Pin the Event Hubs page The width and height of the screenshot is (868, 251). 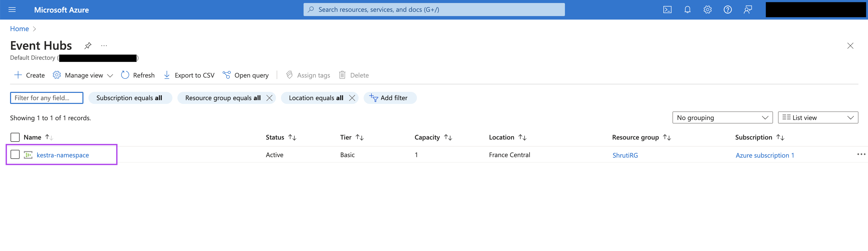(88, 45)
